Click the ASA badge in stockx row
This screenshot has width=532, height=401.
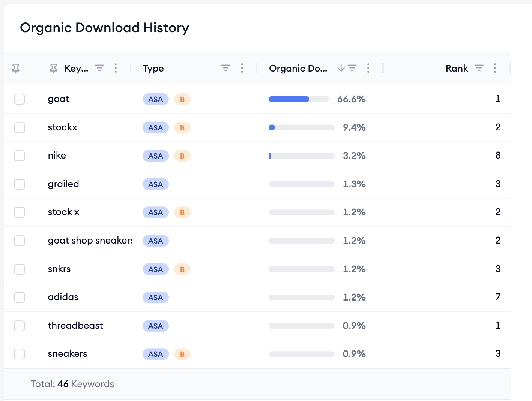coord(156,128)
